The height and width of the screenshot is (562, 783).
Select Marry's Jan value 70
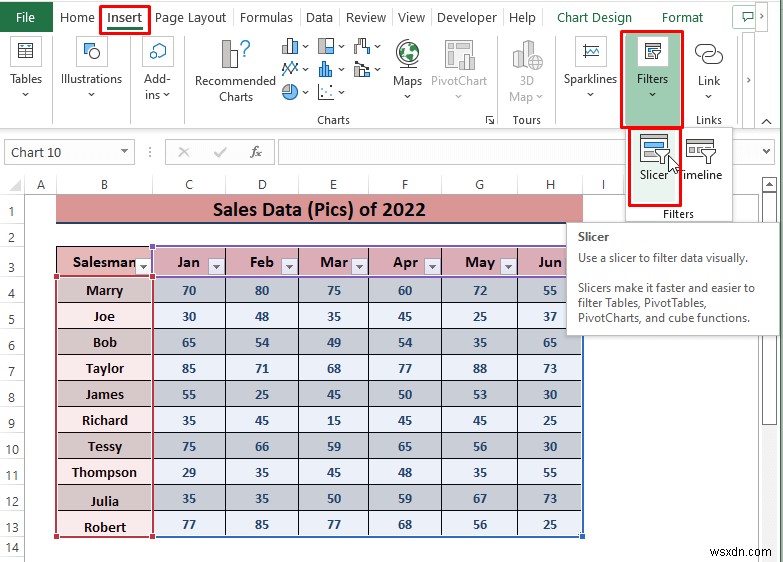[x=189, y=290]
